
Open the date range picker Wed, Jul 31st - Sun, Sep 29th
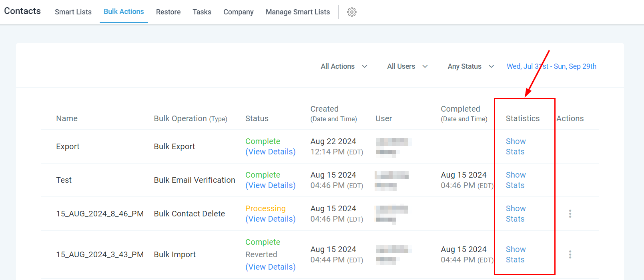(552, 66)
